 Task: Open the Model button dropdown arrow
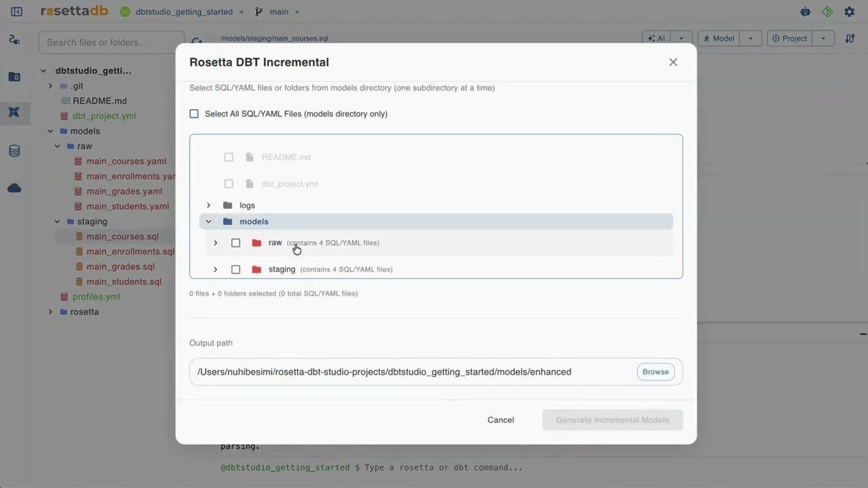(750, 38)
